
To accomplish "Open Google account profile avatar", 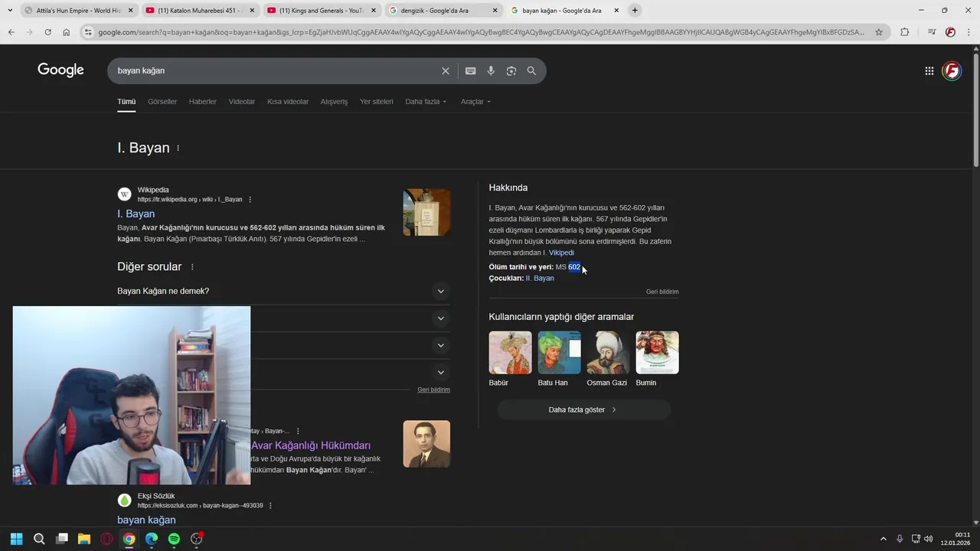I will [952, 70].
